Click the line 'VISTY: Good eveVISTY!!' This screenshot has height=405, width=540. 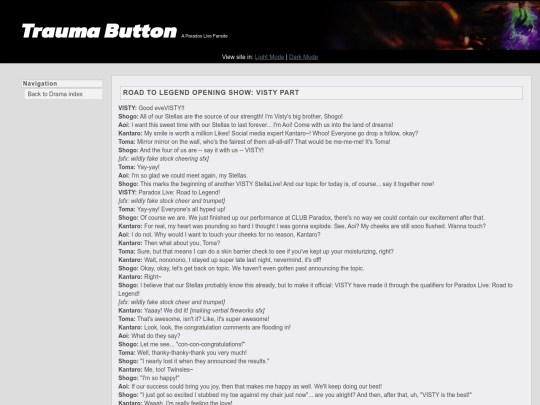tap(151, 108)
